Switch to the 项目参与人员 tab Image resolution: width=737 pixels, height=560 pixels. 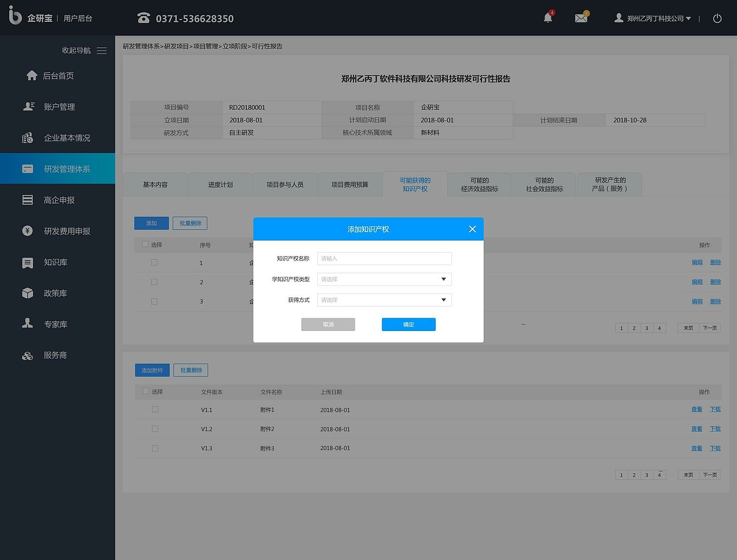285,185
